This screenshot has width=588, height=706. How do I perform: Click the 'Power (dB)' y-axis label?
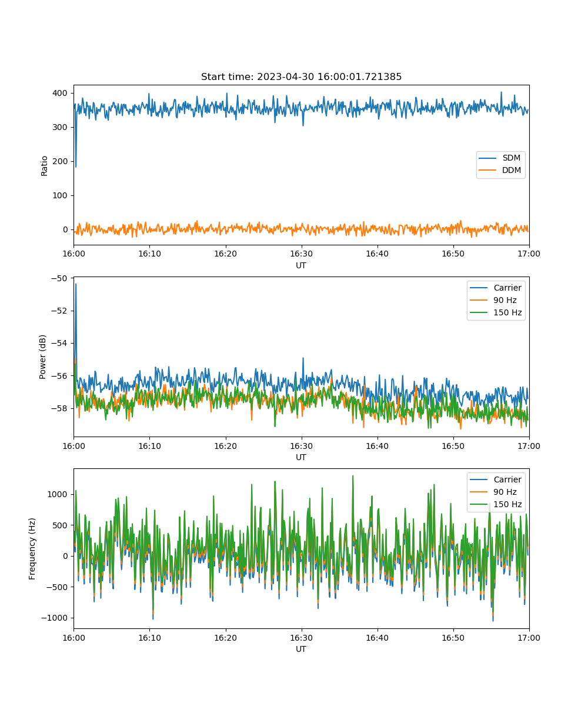coord(43,357)
